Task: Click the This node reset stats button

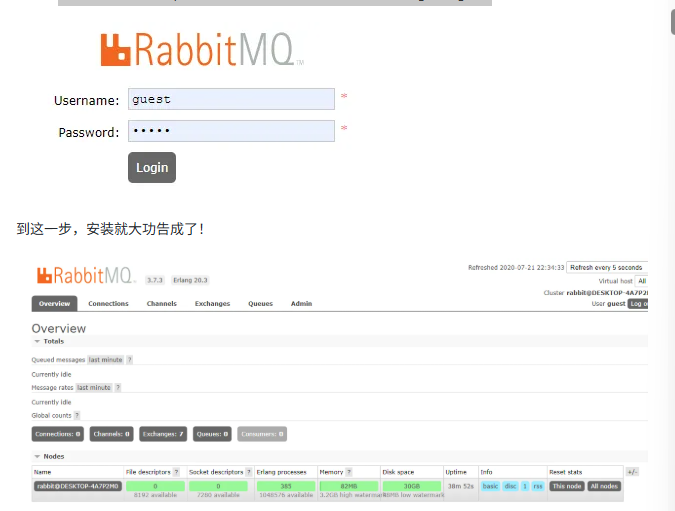Action: pyautogui.click(x=566, y=486)
